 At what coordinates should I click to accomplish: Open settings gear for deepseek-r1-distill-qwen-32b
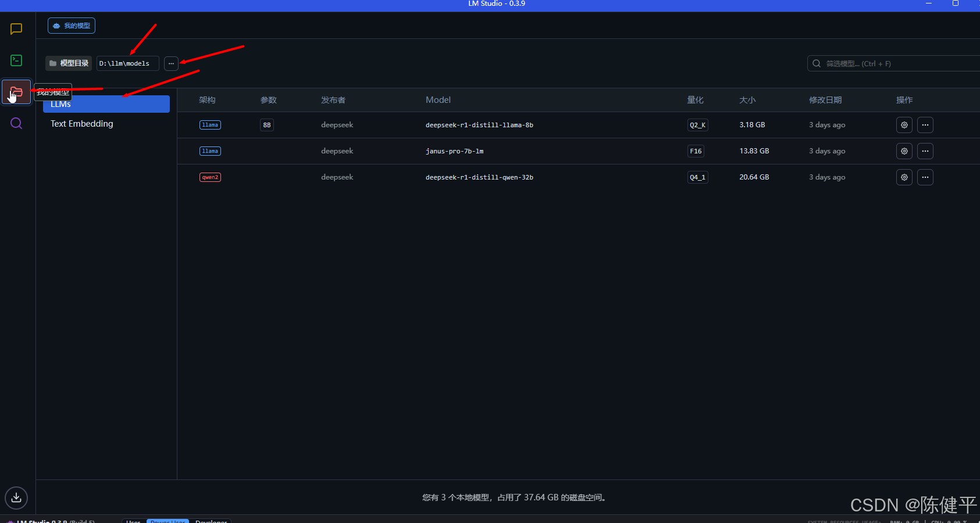click(x=904, y=177)
